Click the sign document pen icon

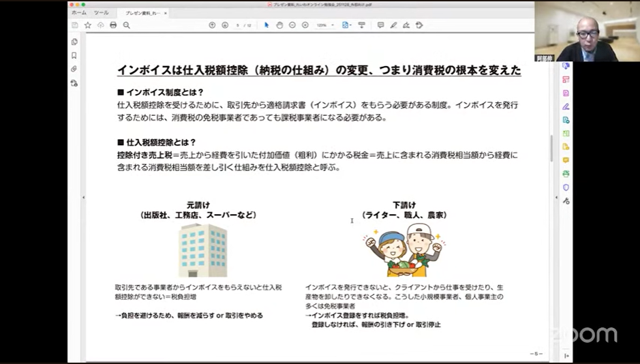coord(406,25)
